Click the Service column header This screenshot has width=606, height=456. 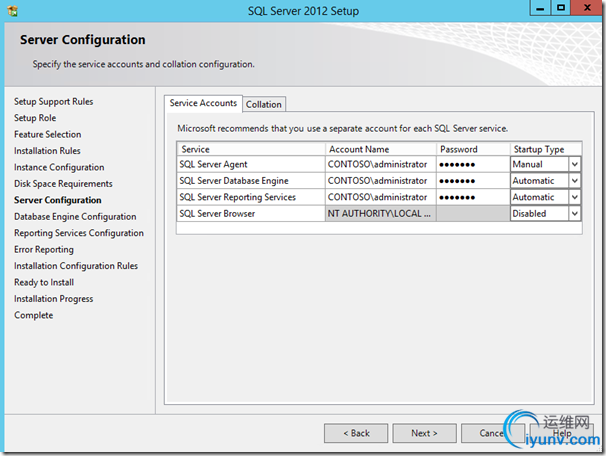point(251,149)
